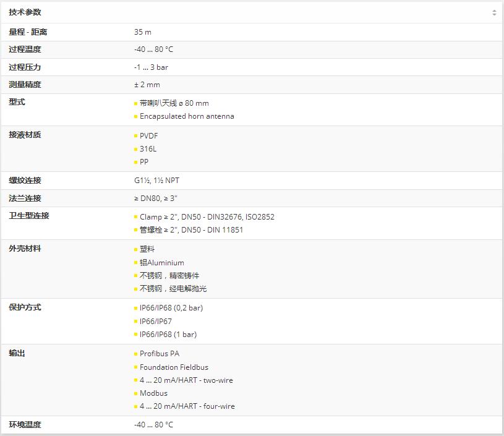Viewport: 504px width, 436px height.
Task: Select the 卫生型连接 row label
Action: (x=29, y=216)
